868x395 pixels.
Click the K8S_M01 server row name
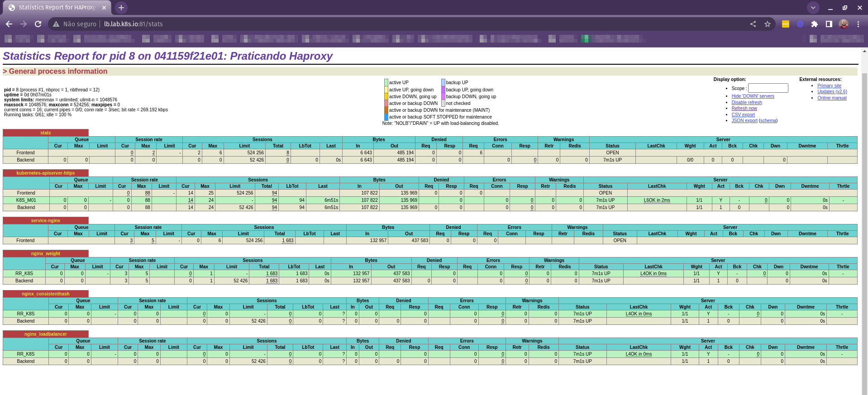[26, 200]
